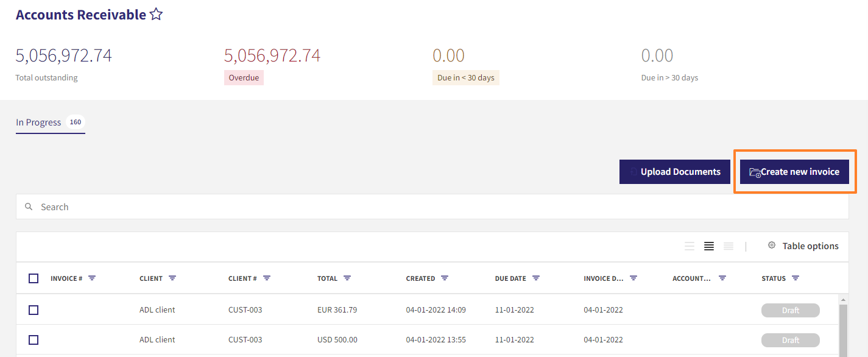Click the Total outstanding label
The image size is (868, 357).
click(46, 78)
